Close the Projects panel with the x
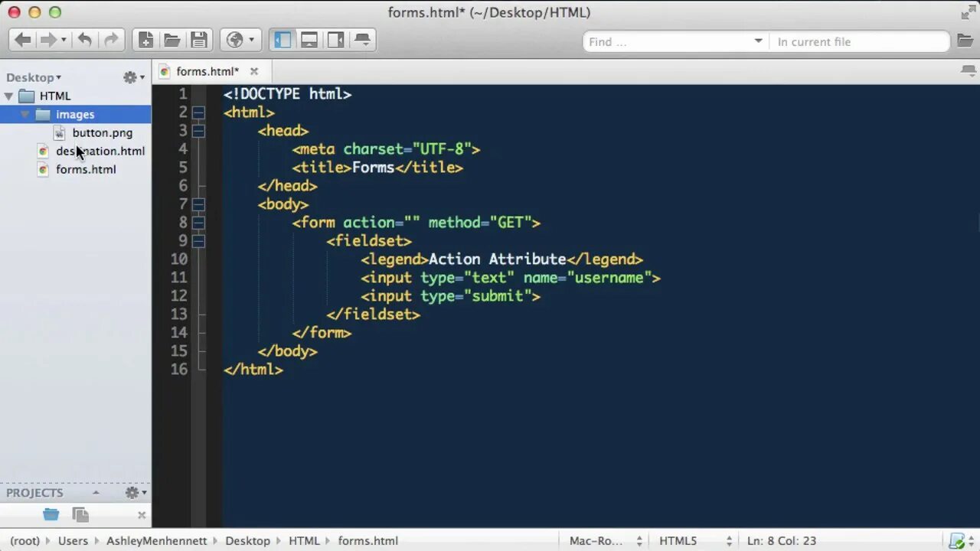 point(142,515)
